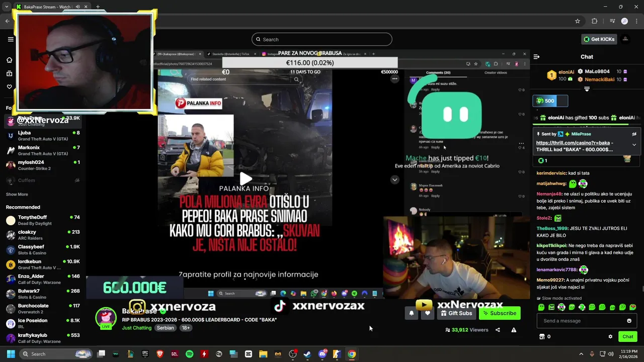This screenshot has height=362, width=644.
Task: Switch to BakaPrase Stream browser tab
Action: 48,7
